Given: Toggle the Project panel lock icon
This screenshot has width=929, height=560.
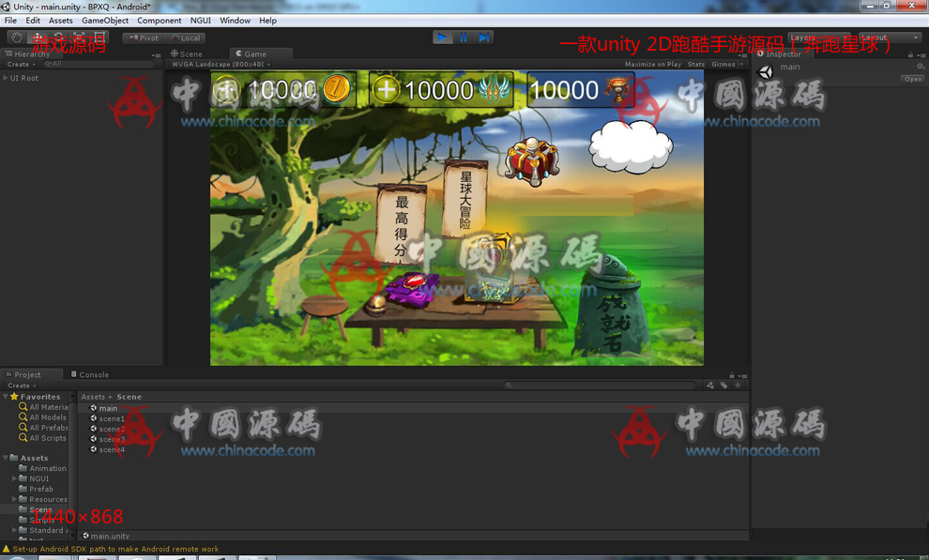Looking at the screenshot, I should point(732,375).
